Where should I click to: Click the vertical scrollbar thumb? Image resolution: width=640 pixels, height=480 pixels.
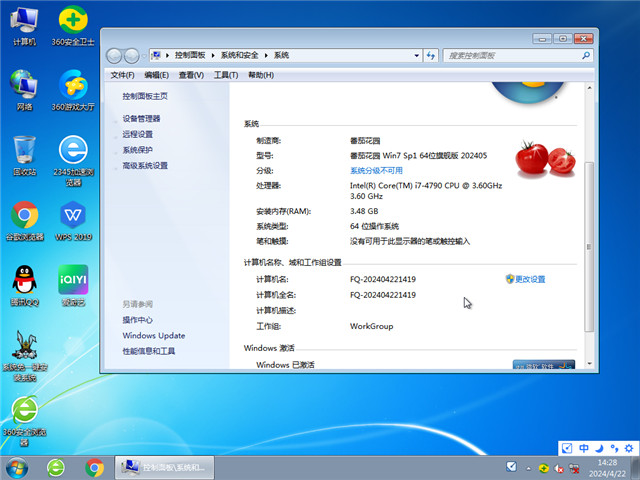(x=589, y=247)
